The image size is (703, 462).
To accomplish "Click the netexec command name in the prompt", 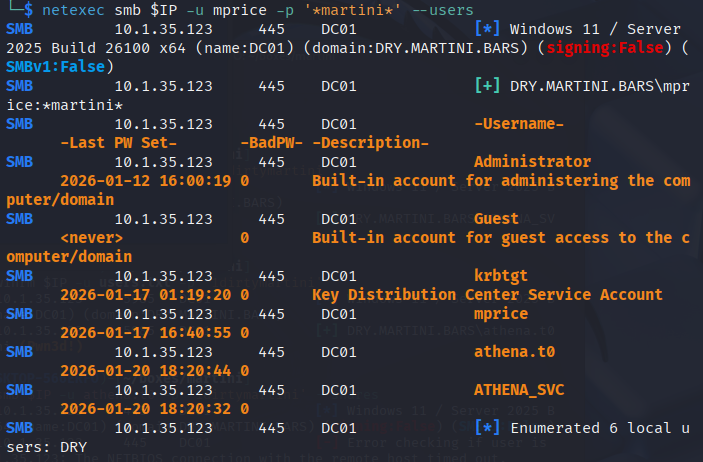I will (x=73, y=10).
